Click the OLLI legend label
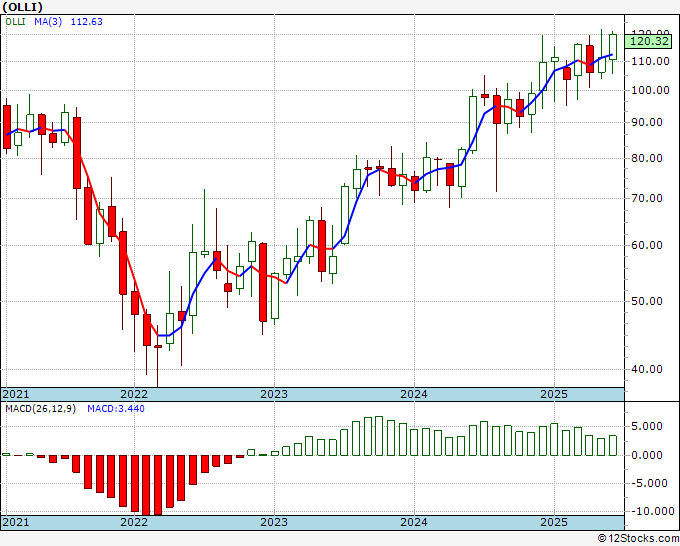 pyautogui.click(x=15, y=21)
